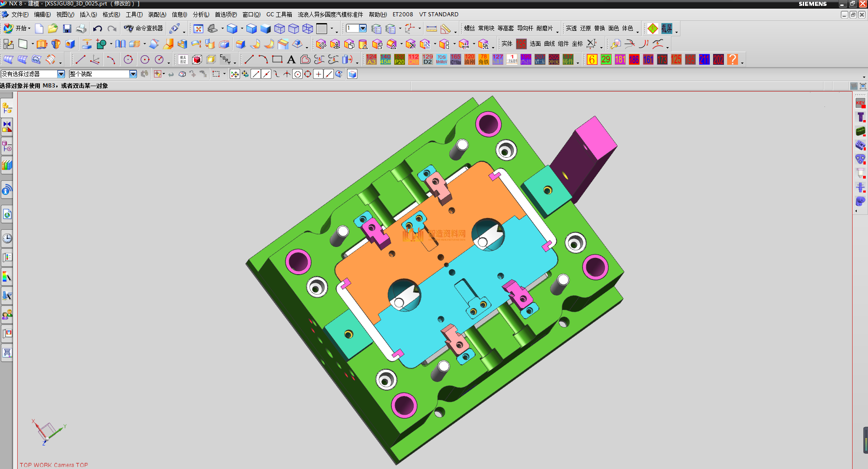Open the work layer number dropdown
The width and height of the screenshot is (868, 469).
[363, 29]
